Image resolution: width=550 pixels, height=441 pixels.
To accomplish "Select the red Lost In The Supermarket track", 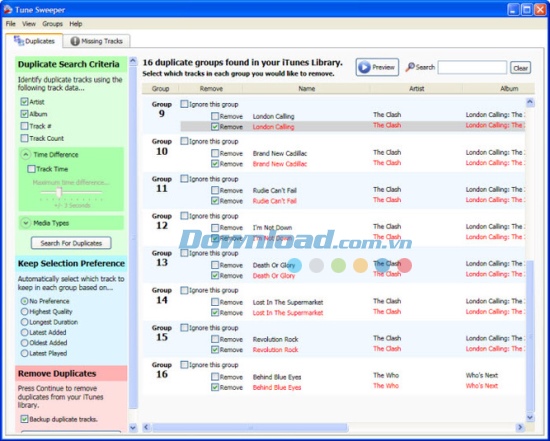I will click(x=288, y=313).
